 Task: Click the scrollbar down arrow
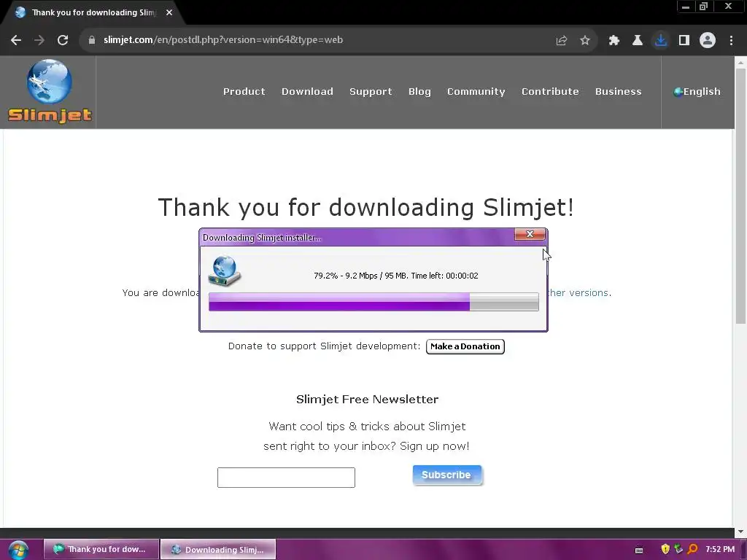tap(740, 532)
